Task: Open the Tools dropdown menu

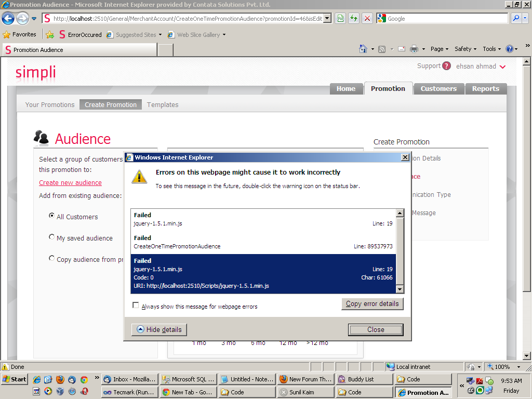Action: click(x=491, y=49)
